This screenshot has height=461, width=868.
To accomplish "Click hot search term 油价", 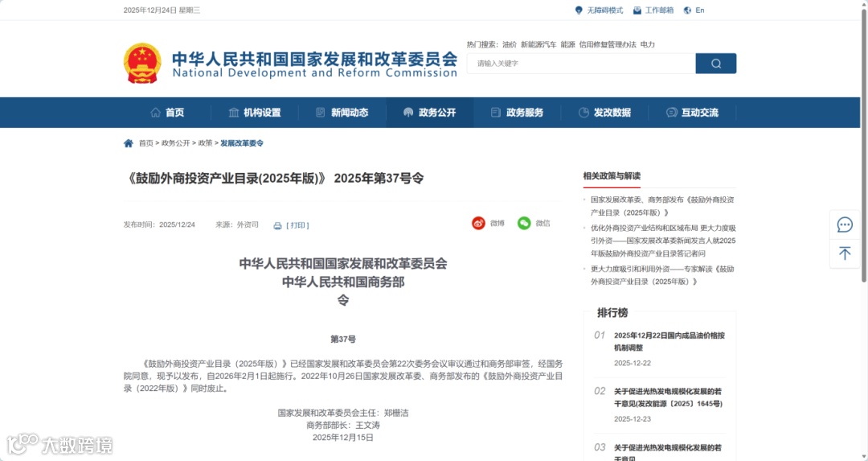I will (x=510, y=44).
